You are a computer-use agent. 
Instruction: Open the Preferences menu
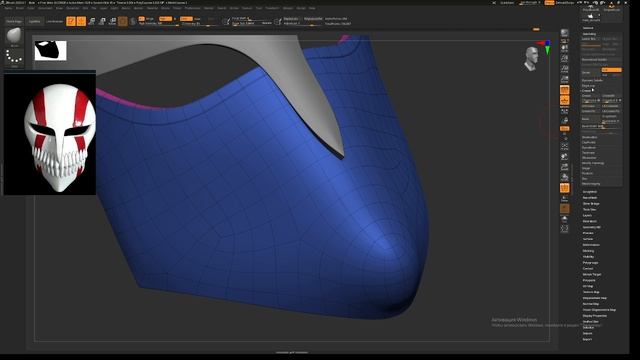click(x=192, y=8)
